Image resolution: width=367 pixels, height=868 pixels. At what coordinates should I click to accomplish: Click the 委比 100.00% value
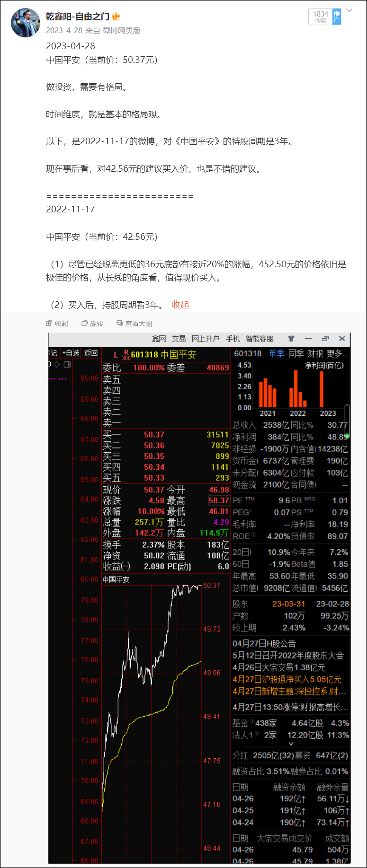point(149,368)
